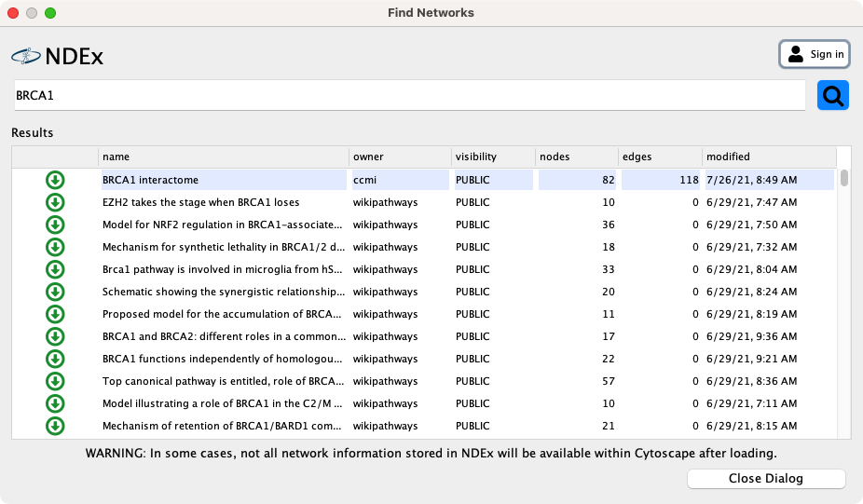Screen dimensions: 863x504
Task: Click the magnifying glass search button
Action: click(833, 95)
